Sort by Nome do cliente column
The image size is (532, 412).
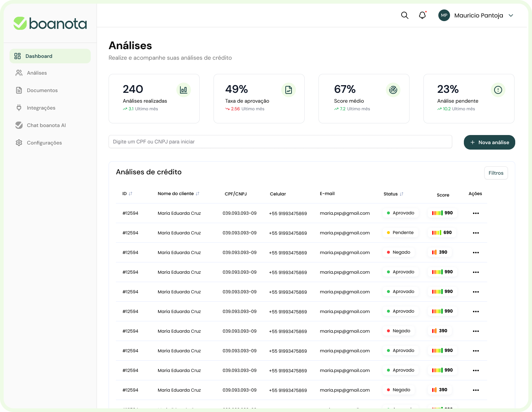click(x=197, y=194)
